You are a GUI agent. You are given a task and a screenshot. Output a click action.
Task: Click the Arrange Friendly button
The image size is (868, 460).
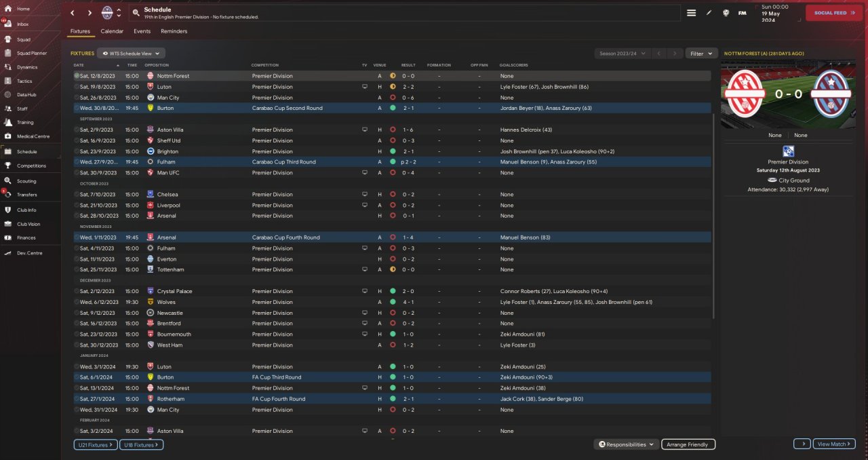click(688, 444)
